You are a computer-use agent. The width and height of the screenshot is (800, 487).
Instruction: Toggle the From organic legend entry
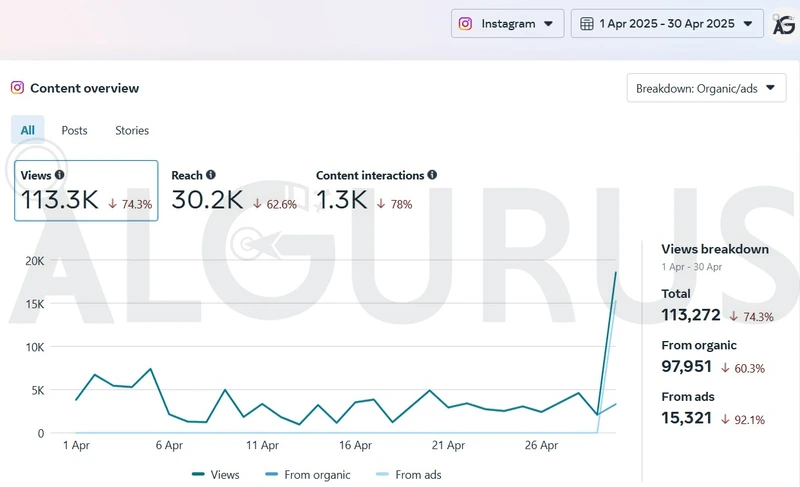click(x=308, y=475)
